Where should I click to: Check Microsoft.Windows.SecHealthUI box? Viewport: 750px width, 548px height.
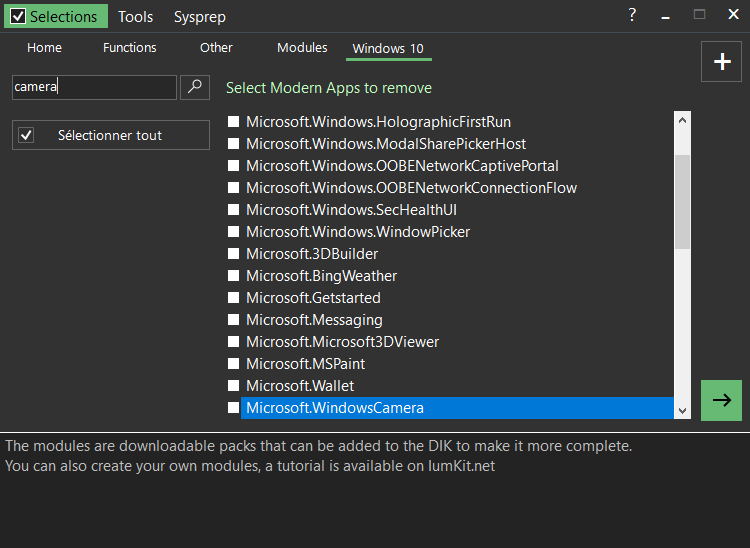pos(233,209)
